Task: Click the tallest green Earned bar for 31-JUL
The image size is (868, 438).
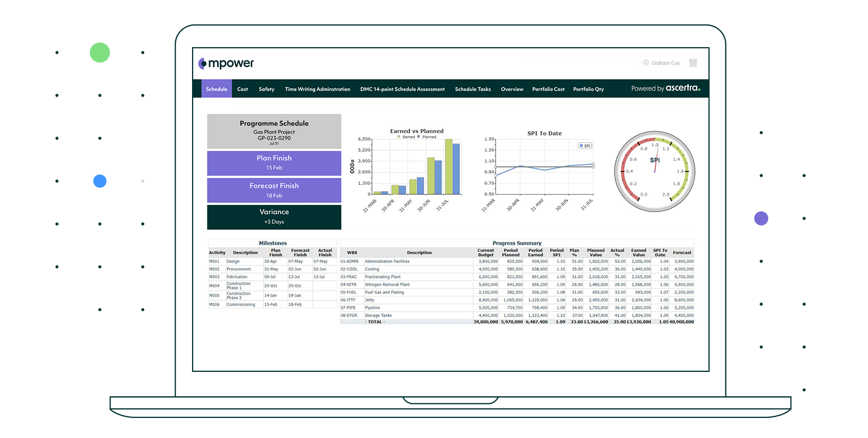Action: (x=449, y=167)
